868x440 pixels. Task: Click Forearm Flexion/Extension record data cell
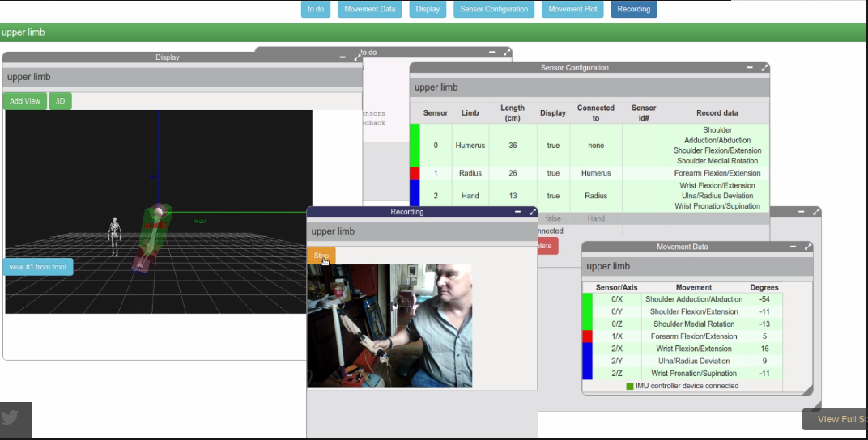coord(717,173)
